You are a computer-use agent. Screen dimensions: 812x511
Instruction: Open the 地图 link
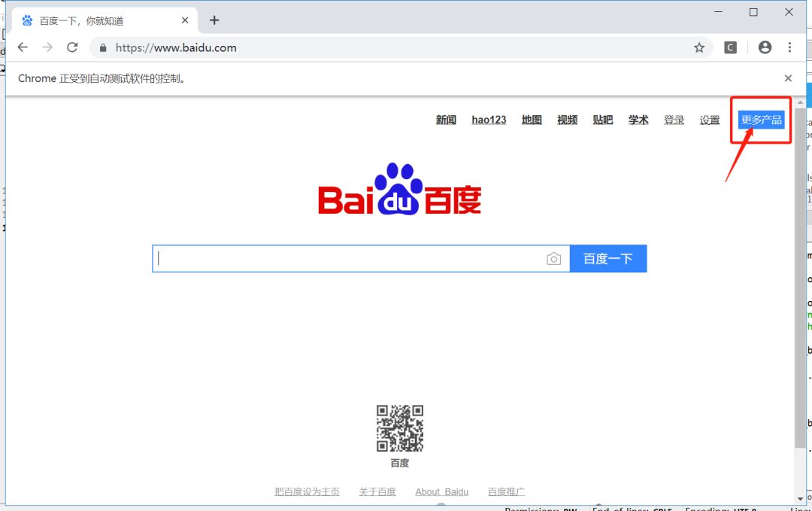tap(532, 120)
